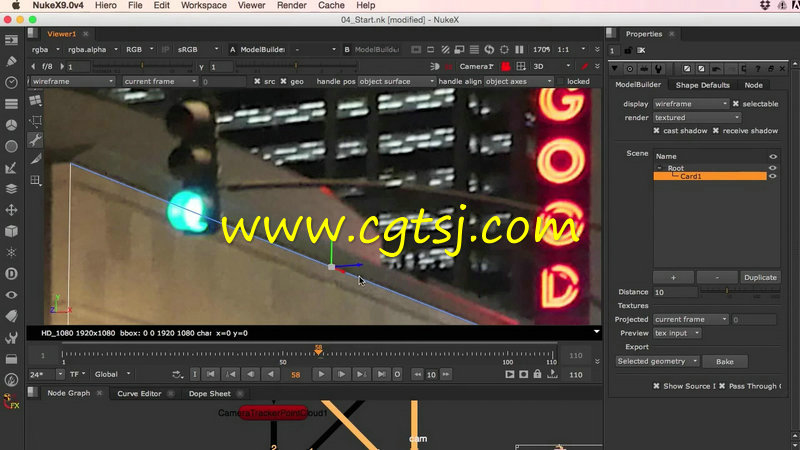The image size is (800, 450).
Task: Toggle cast shadow checkbox
Action: [657, 131]
